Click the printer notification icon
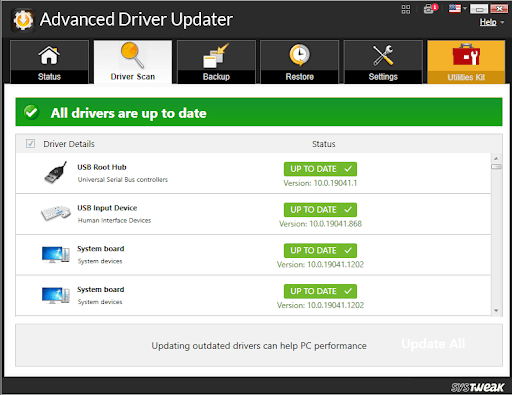The width and height of the screenshot is (512, 395). coord(430,9)
